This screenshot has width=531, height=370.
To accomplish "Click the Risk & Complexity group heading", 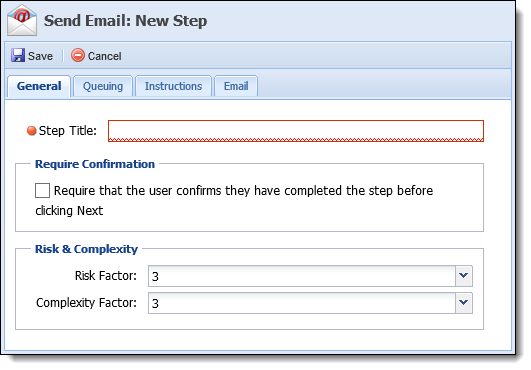I will click(86, 249).
